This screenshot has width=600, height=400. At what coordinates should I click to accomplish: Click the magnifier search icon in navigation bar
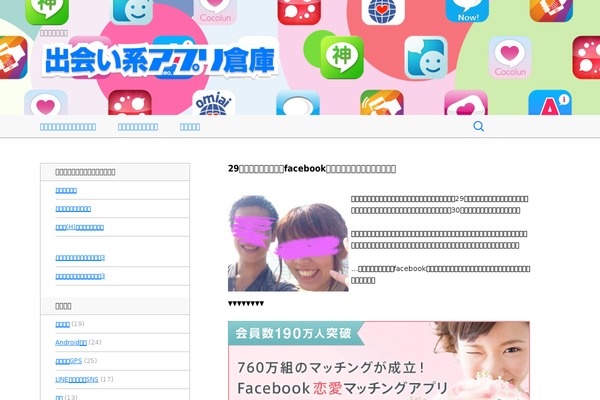478,126
